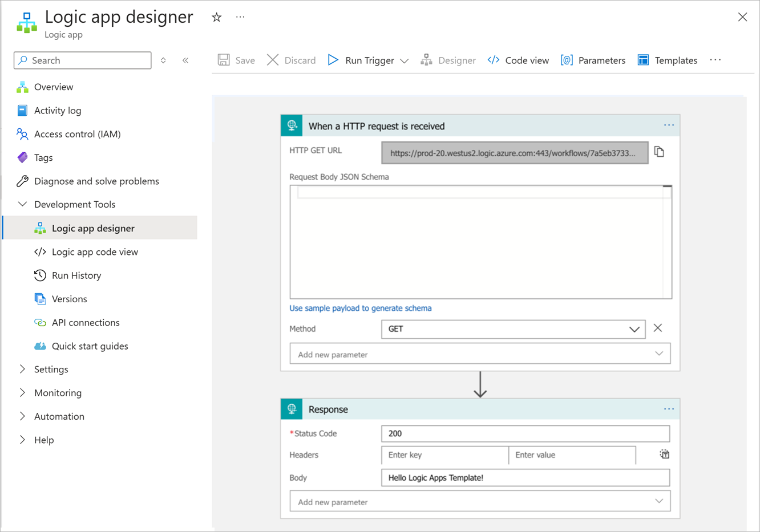Open Response's Add new parameter dropdown
Image resolution: width=760 pixels, height=532 pixels.
click(480, 502)
